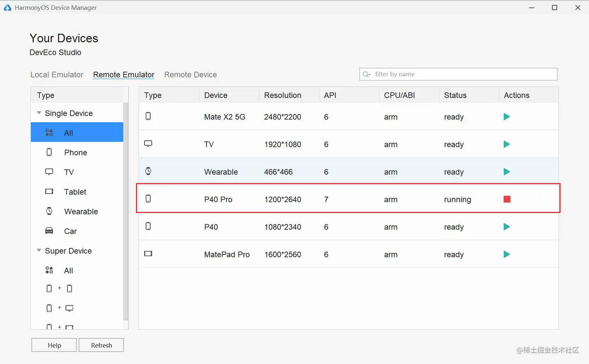Click the P40 device name in table
The image size is (589, 364).
211,227
